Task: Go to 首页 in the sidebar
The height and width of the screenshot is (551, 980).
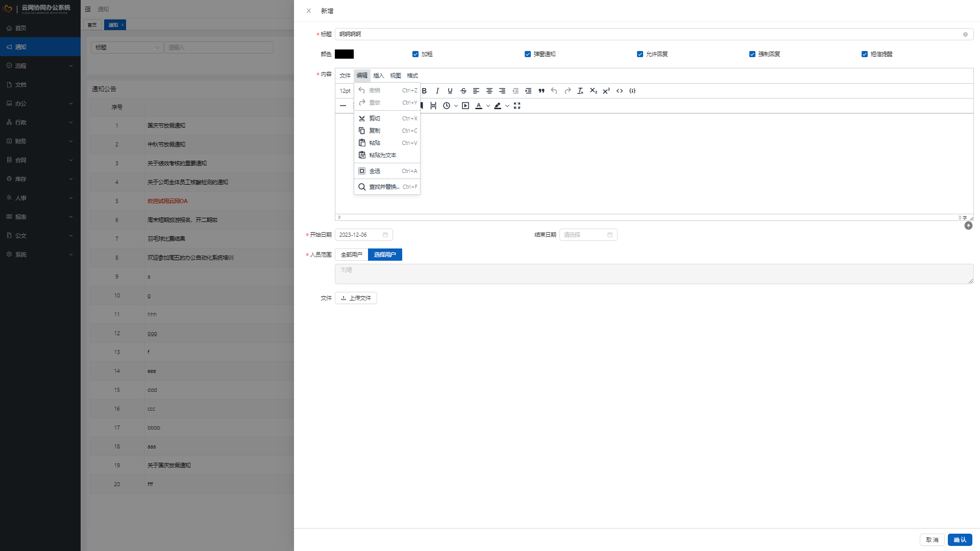Action: (x=40, y=28)
